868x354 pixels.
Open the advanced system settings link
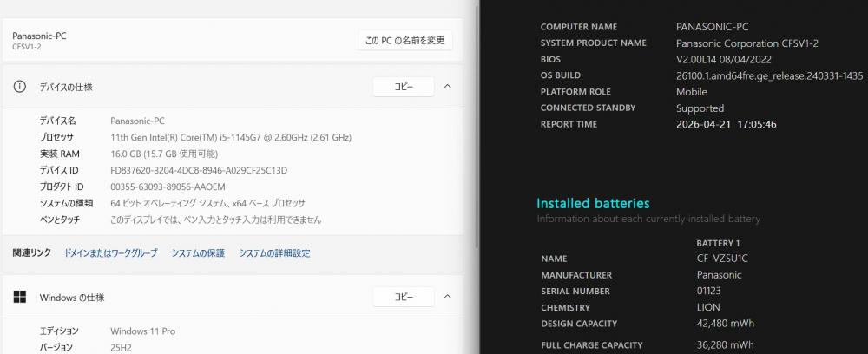274,252
